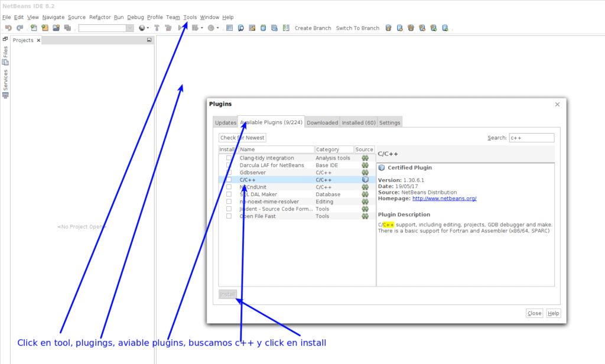Screen dimensions: 605x364
Task: Open the File menu
Action: [x=6, y=17]
